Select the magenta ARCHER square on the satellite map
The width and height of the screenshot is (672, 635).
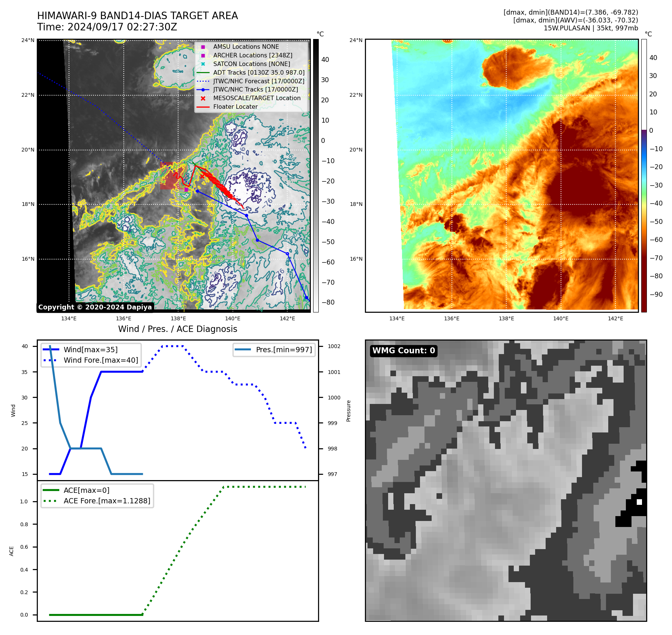(186, 190)
